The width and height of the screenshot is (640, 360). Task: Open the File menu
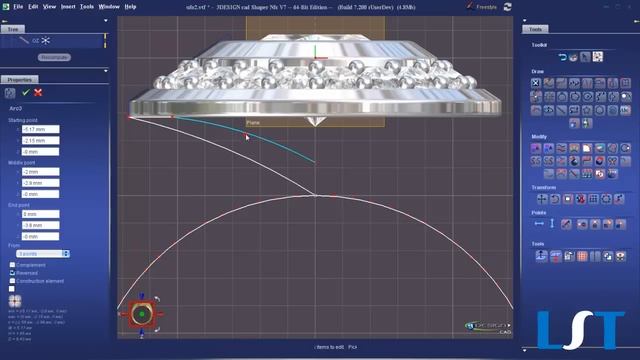18,7
